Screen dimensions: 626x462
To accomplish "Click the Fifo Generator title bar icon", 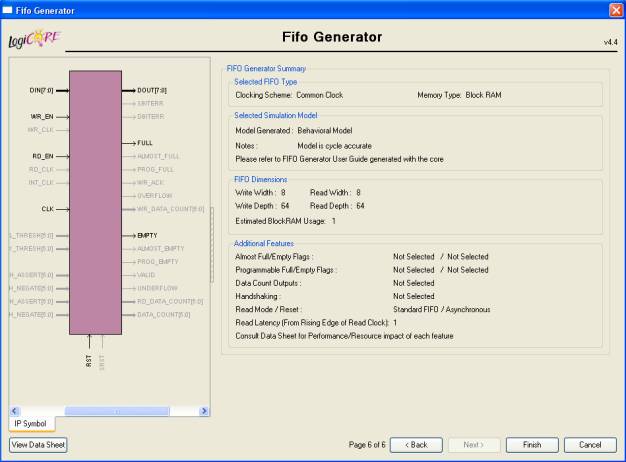I will pyautogui.click(x=7, y=10).
